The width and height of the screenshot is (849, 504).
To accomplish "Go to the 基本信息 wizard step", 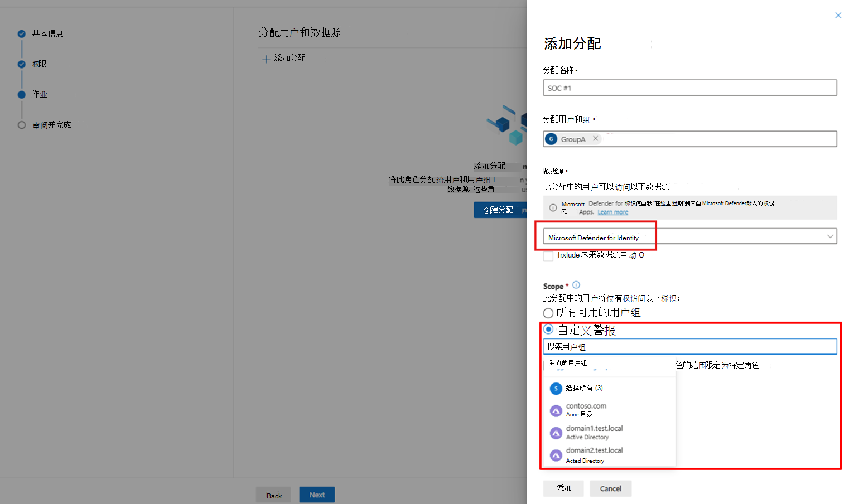I will [47, 34].
